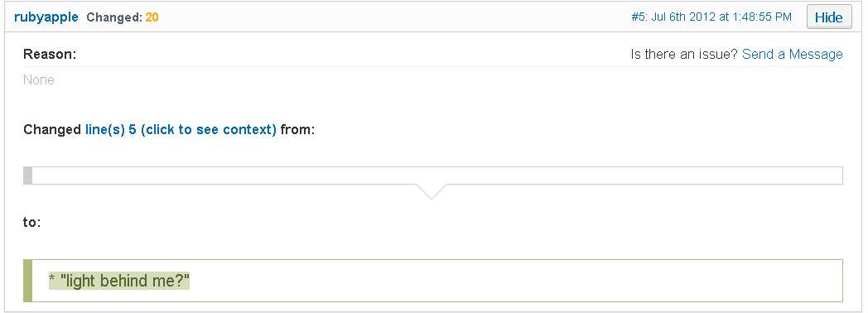The height and width of the screenshot is (313, 868).
Task: Click line(s) 5 click to see context
Action: [x=181, y=130]
